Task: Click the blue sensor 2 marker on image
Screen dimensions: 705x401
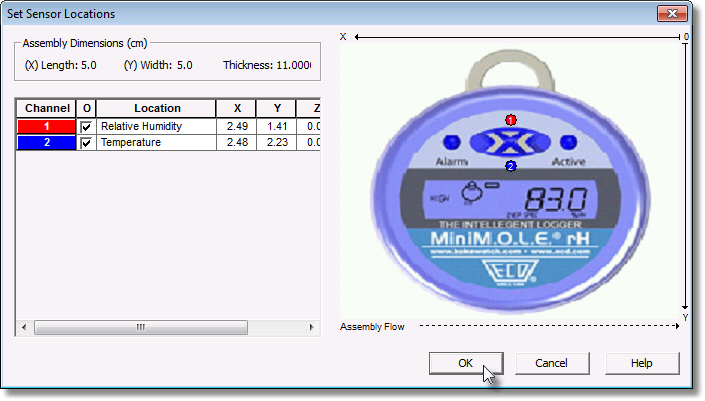Action: pos(510,166)
